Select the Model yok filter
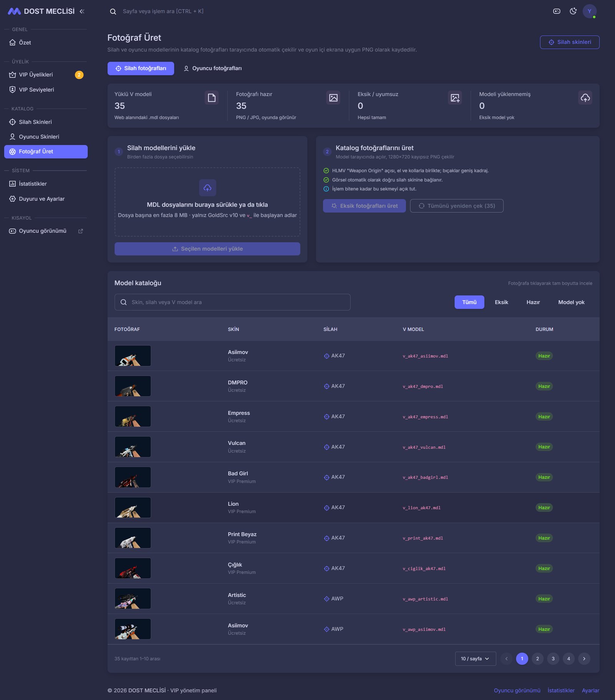The image size is (615, 700). pyautogui.click(x=571, y=302)
